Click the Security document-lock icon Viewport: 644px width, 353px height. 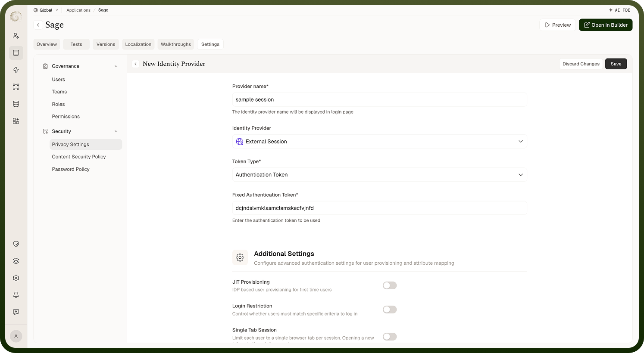coord(45,131)
